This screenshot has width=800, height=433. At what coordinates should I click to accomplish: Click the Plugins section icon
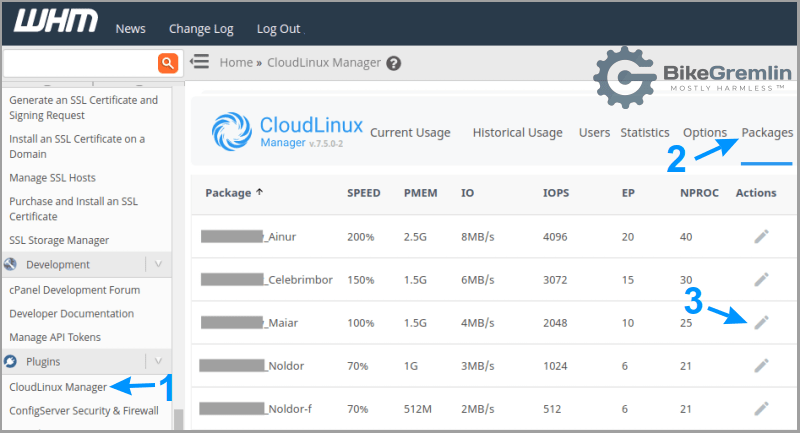click(x=10, y=361)
